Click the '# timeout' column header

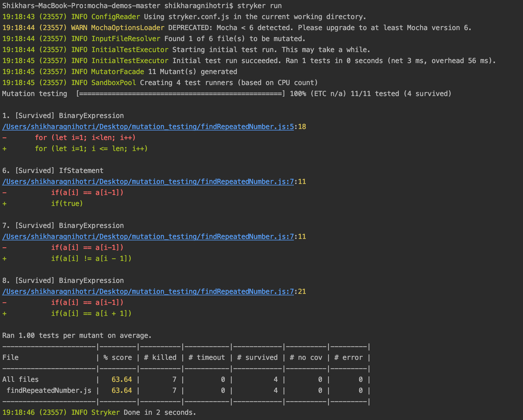(207, 358)
